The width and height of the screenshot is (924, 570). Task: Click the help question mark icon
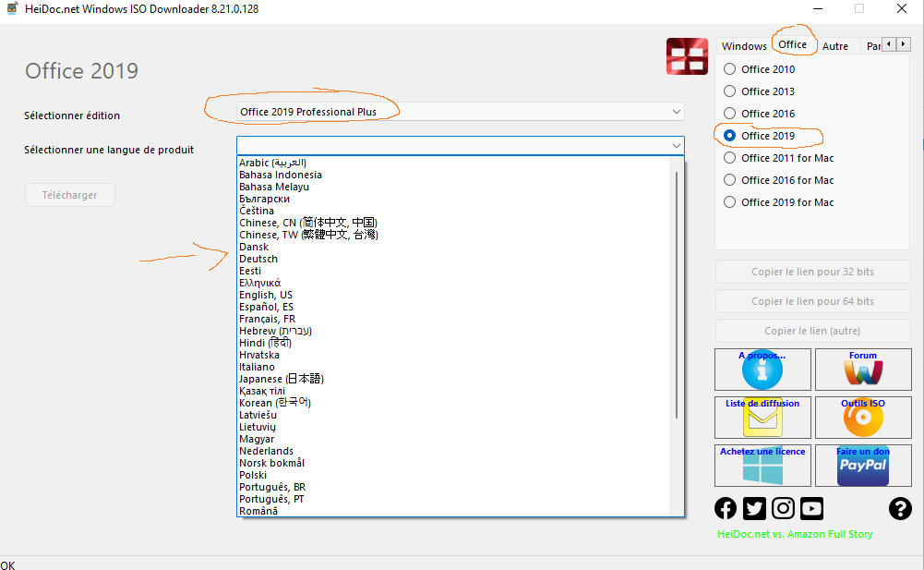(900, 508)
